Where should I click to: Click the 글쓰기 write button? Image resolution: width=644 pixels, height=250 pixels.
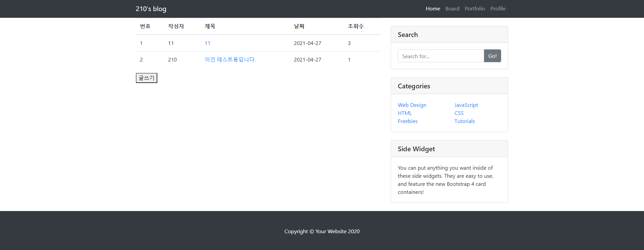pyautogui.click(x=147, y=78)
